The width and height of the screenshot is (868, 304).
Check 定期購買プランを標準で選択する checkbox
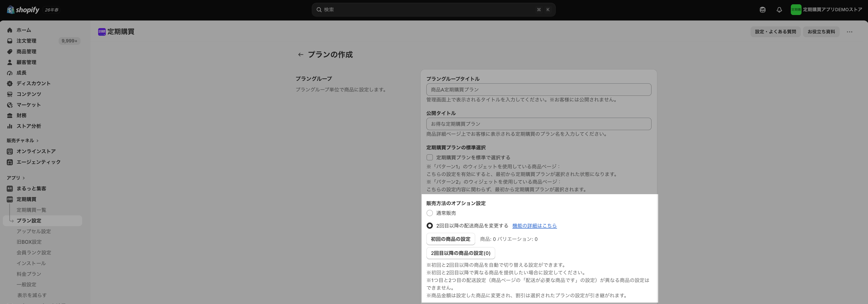(x=430, y=157)
